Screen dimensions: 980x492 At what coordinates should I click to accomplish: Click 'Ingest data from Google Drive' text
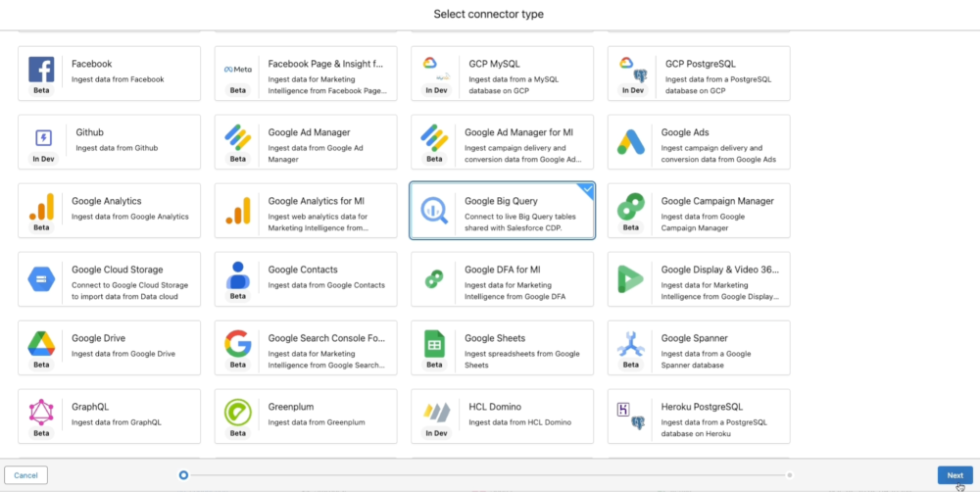point(123,354)
